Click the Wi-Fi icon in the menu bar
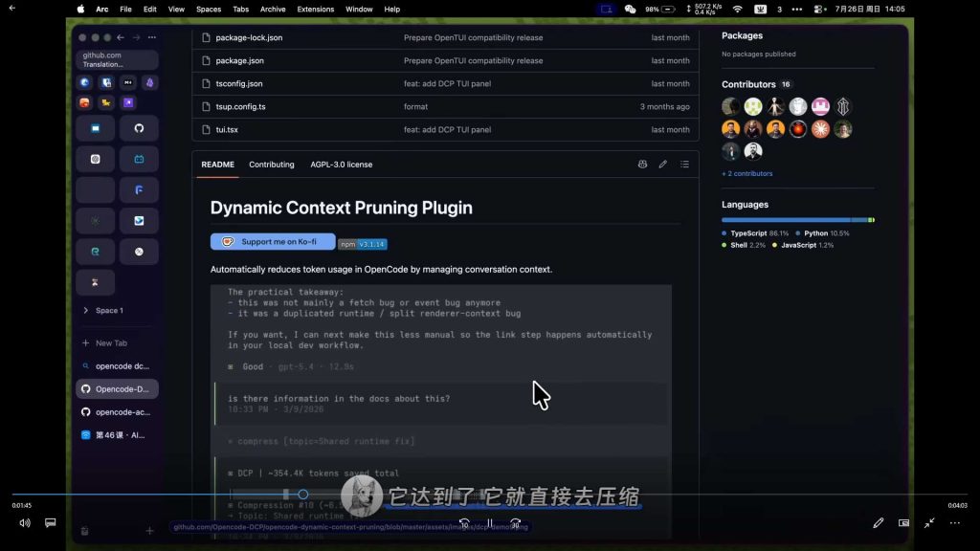The height and width of the screenshot is (551, 980). tap(738, 10)
